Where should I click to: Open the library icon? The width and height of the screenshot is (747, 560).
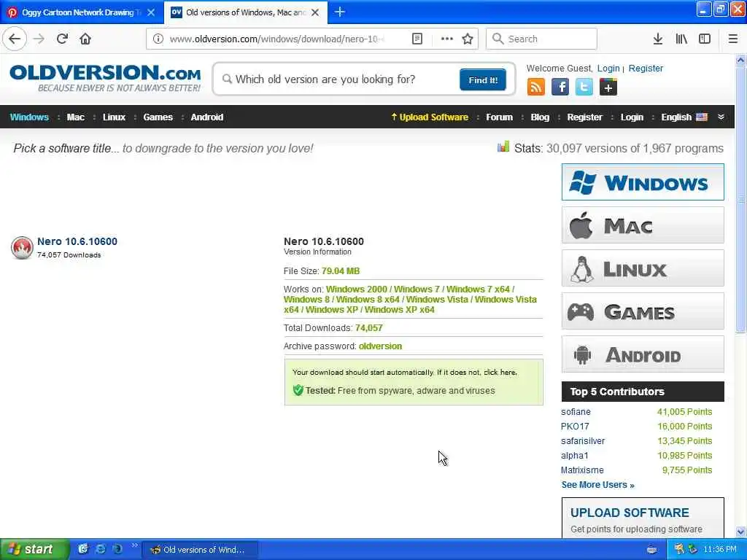681,39
